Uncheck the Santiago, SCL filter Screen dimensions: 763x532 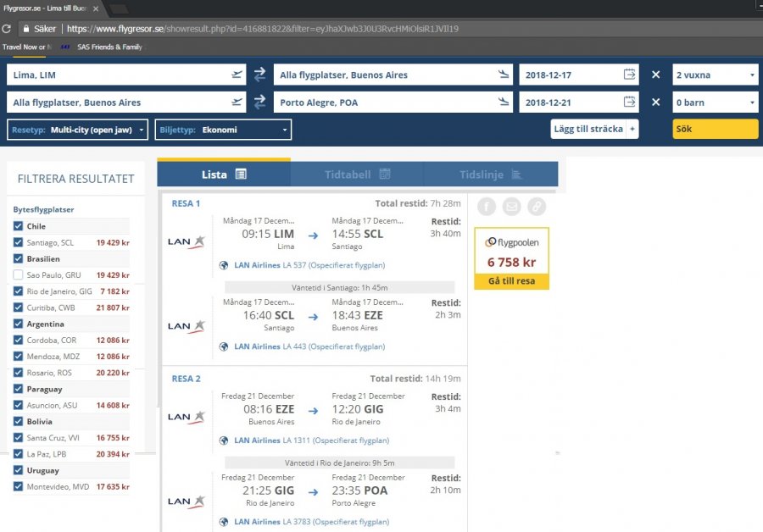[x=19, y=242]
